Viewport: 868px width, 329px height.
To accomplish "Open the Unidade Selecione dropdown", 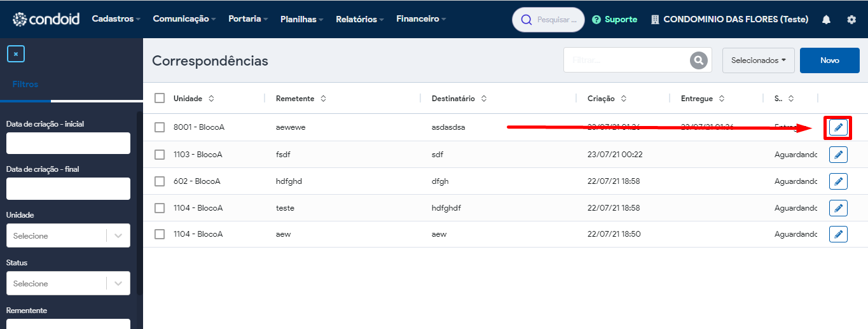I will (68, 235).
